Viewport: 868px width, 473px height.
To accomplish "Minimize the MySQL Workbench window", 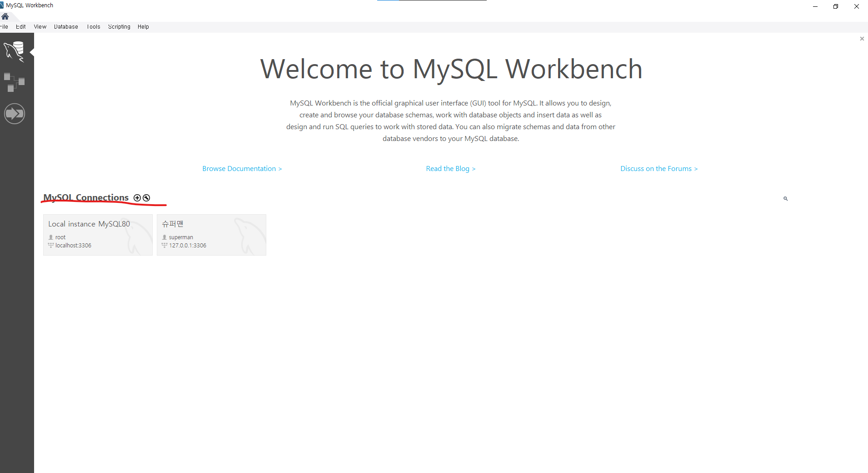I will (x=815, y=6).
